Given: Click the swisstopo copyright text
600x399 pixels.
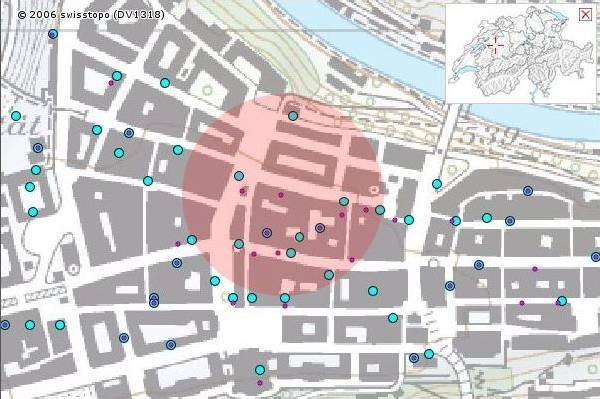Looking at the screenshot, I should (x=91, y=15).
